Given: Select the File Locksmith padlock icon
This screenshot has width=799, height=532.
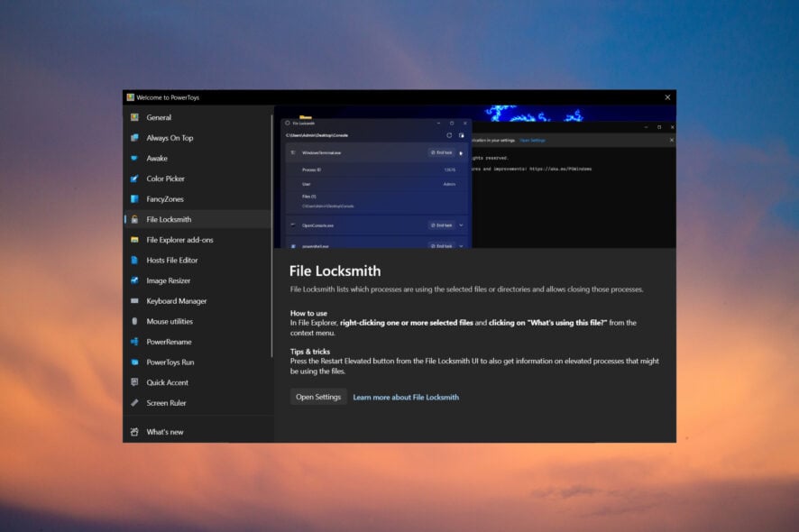Looking at the screenshot, I should coord(134,219).
